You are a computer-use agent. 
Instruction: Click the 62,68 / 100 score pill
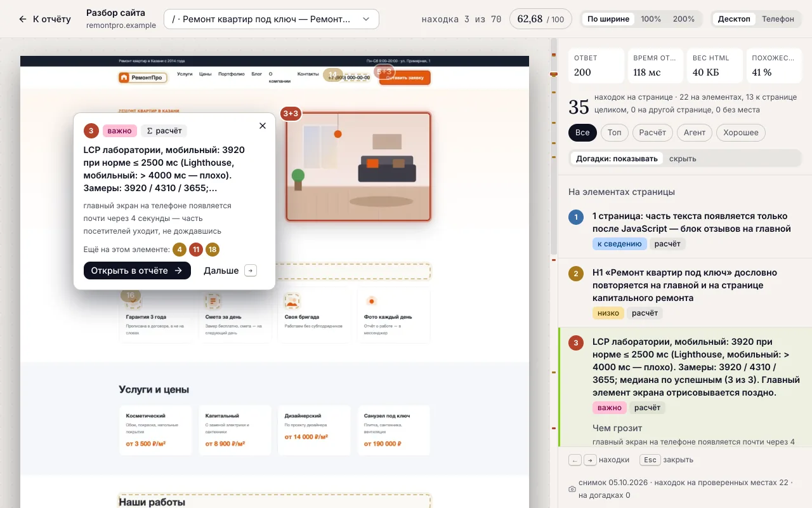click(540, 19)
